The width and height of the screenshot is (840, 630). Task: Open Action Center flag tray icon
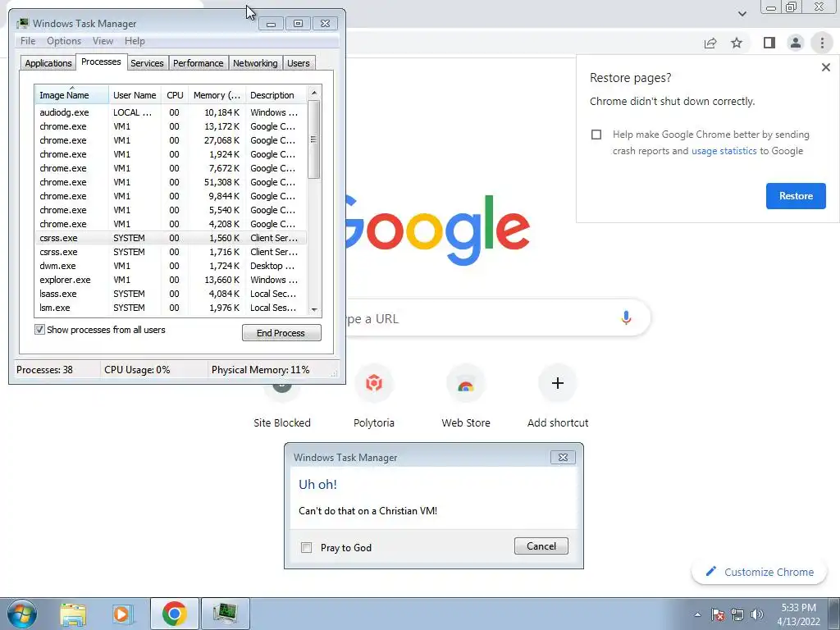pyautogui.click(x=718, y=614)
